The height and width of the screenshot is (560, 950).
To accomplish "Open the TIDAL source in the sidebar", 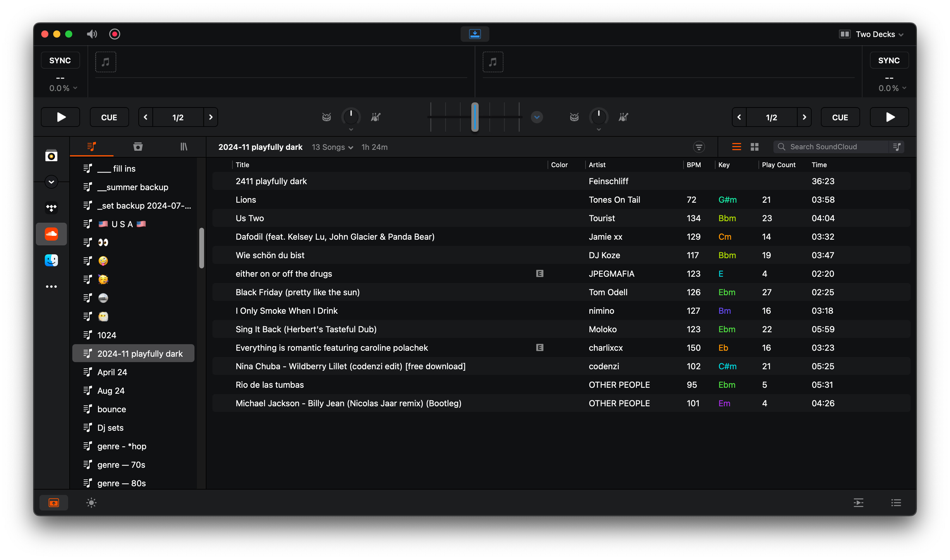I will [51, 207].
